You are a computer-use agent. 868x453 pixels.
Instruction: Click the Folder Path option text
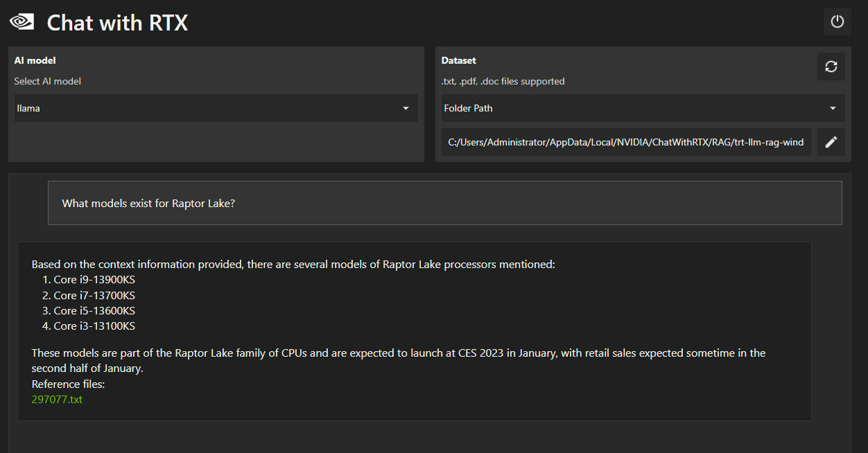468,108
